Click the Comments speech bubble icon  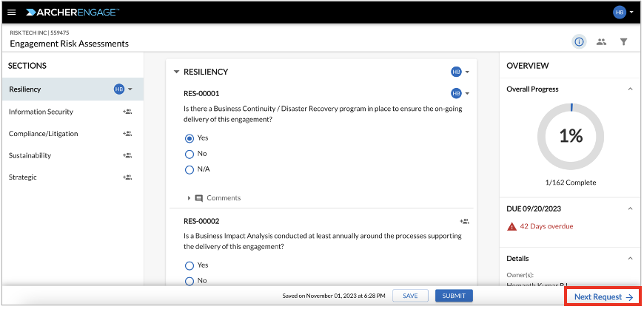pyautogui.click(x=199, y=198)
